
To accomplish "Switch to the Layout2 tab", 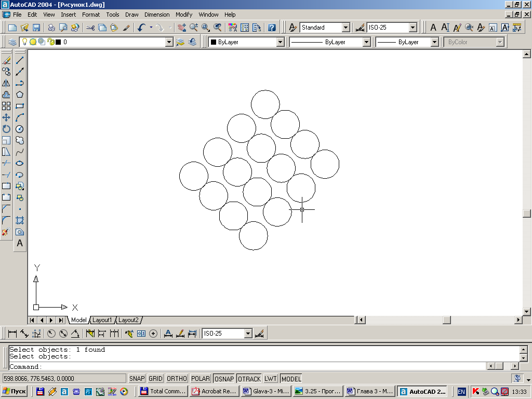I will pos(128,320).
